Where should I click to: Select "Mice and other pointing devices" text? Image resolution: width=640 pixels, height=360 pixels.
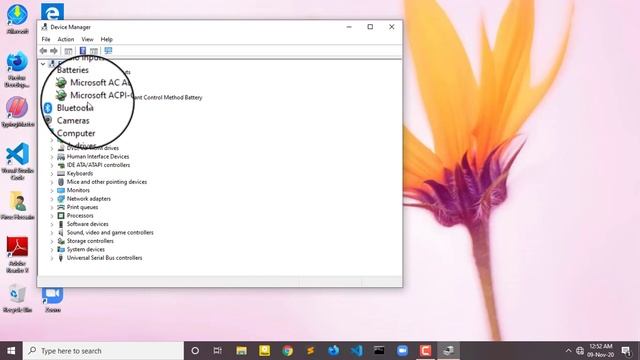pyautogui.click(x=107, y=182)
